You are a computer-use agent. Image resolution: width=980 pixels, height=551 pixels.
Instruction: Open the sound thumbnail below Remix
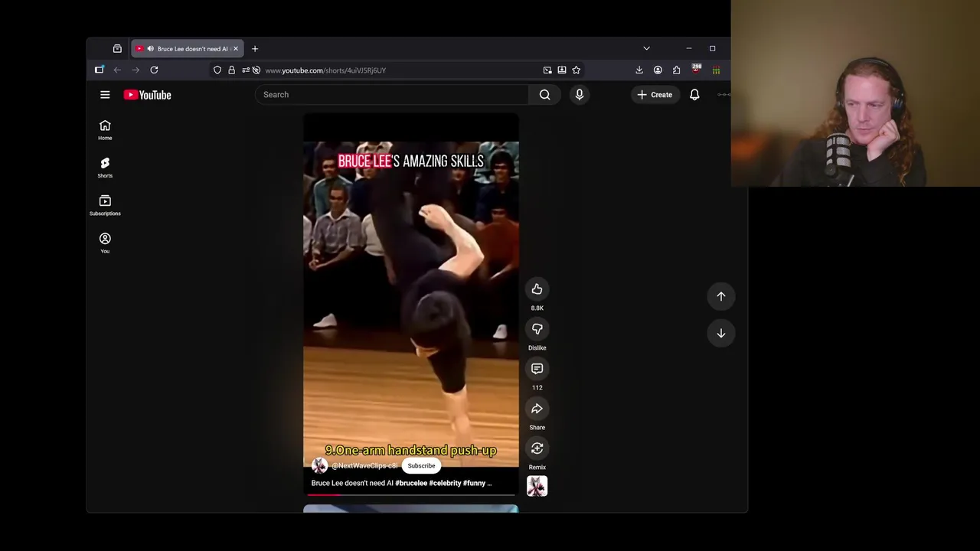pyautogui.click(x=537, y=486)
